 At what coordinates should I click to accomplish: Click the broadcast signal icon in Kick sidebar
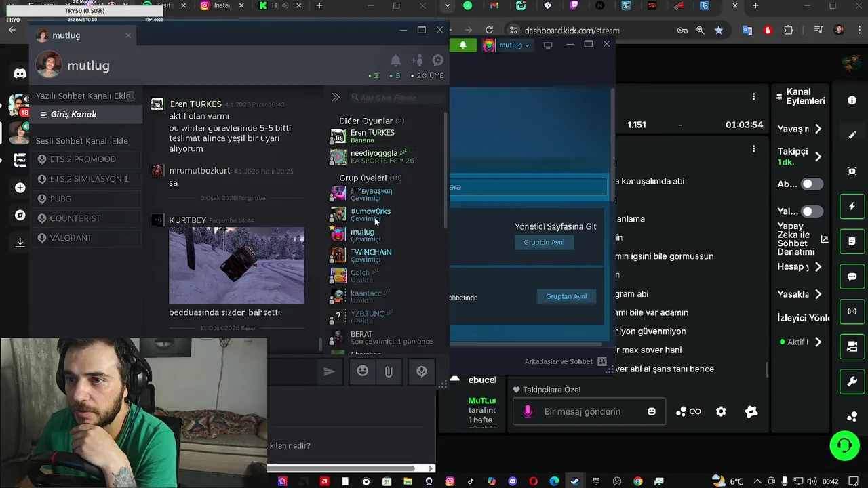click(852, 312)
